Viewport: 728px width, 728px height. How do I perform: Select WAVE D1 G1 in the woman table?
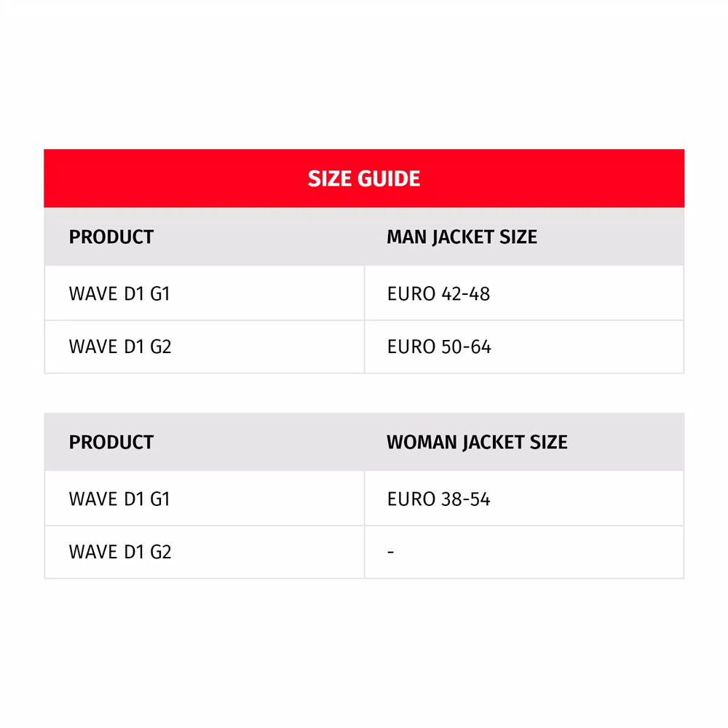click(119, 499)
